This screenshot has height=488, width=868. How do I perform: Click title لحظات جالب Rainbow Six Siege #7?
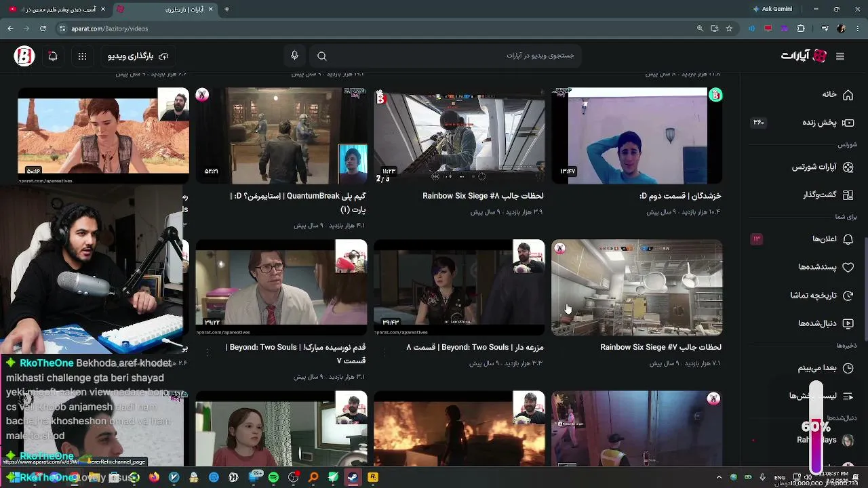click(x=660, y=347)
